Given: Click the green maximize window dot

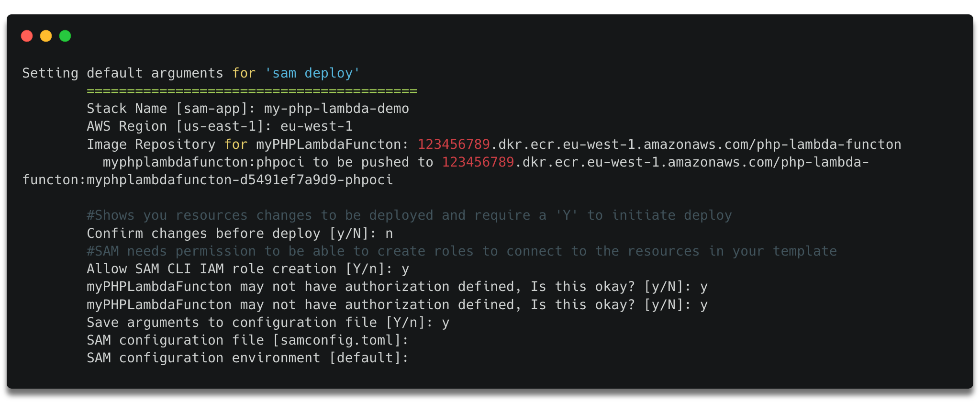Looking at the screenshot, I should tap(65, 36).
